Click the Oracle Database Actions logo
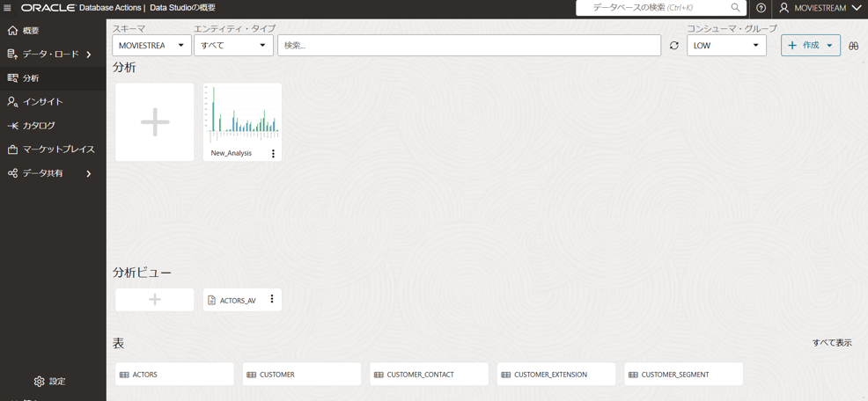The height and width of the screenshot is (401, 868). point(81,8)
